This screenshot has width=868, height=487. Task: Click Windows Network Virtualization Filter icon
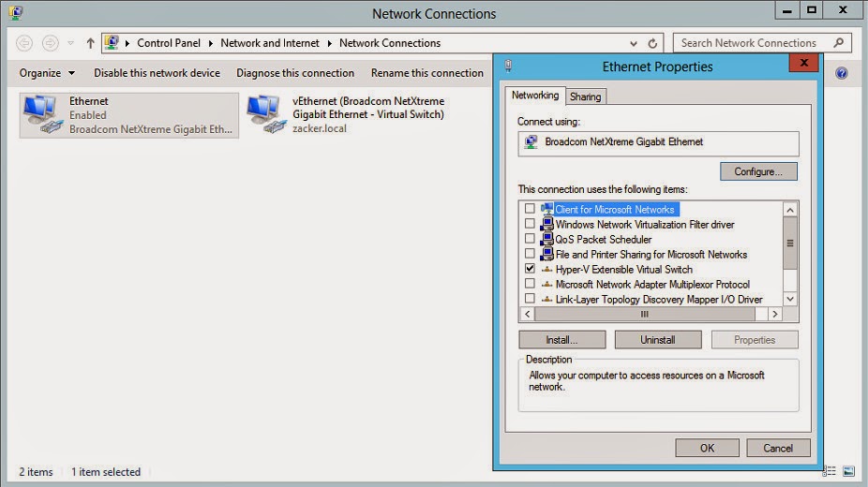coord(546,224)
